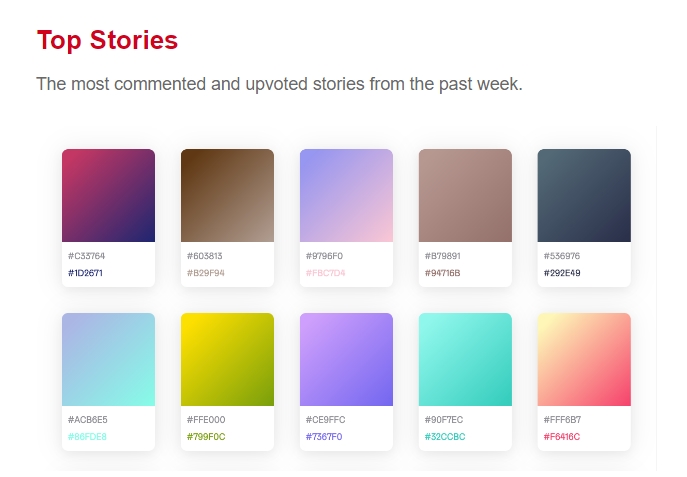
Task: Click the lavender-to-aqua gradient swatch
Action: tap(108, 359)
